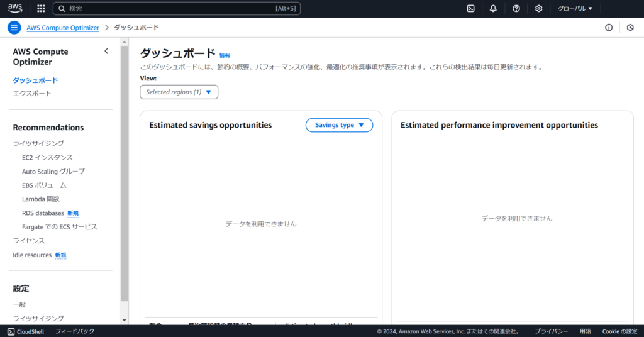644x337 pixels.
Task: Click the search magnifier icon
Action: 62,8
